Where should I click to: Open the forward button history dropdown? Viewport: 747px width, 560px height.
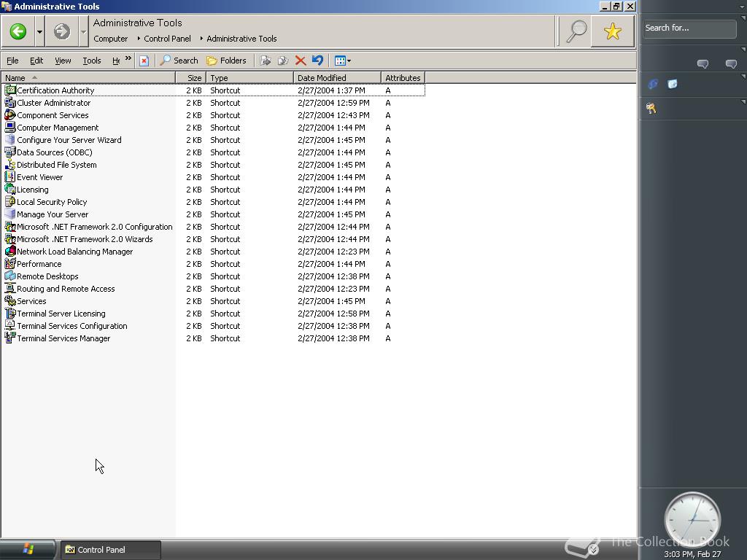coord(83,31)
